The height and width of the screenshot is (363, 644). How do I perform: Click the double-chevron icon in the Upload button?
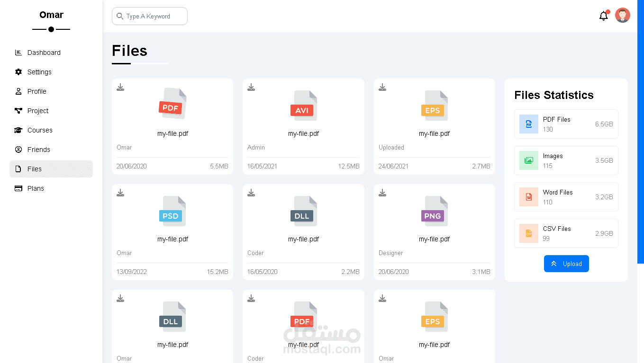coord(553,264)
